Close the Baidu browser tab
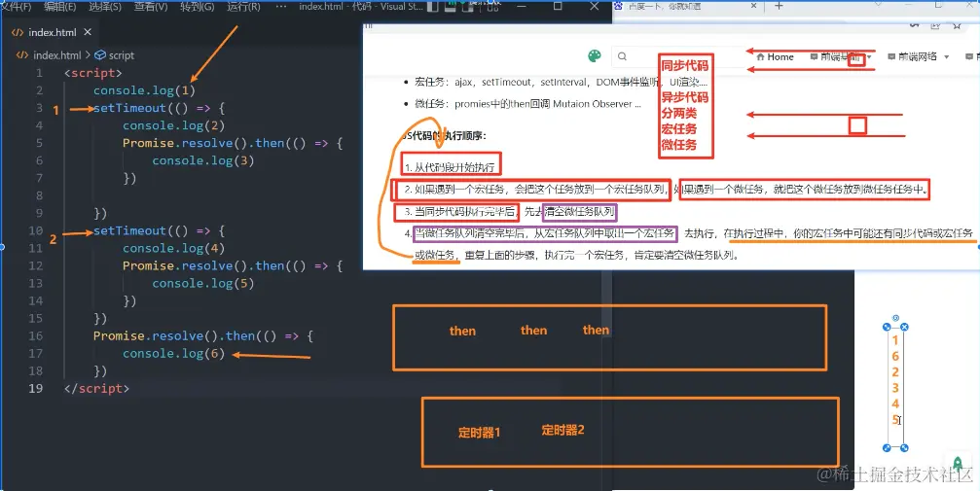 click(754, 6)
